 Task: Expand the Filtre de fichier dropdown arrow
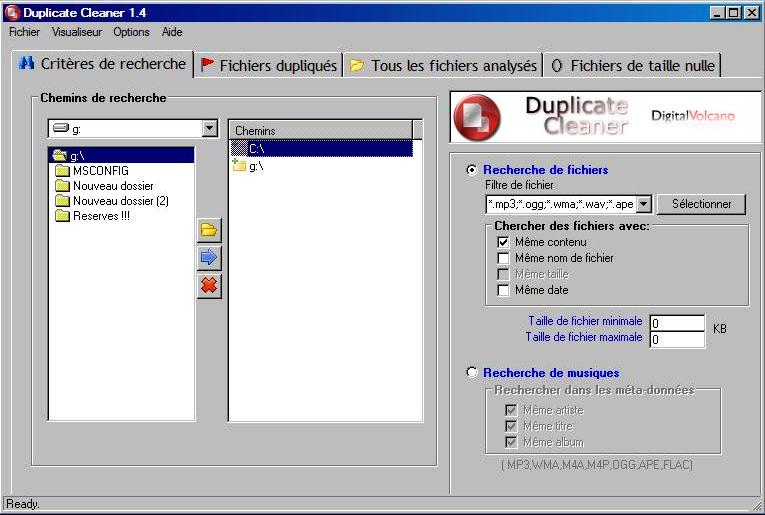tap(644, 204)
